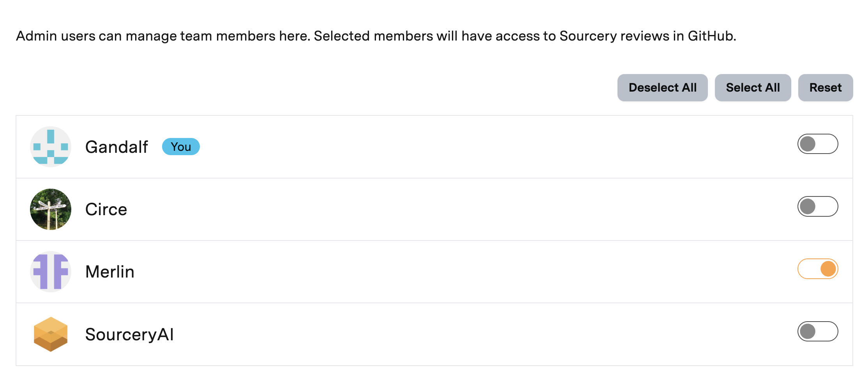Select the SourceryAI name label
This screenshot has width=868, height=382.
click(129, 334)
